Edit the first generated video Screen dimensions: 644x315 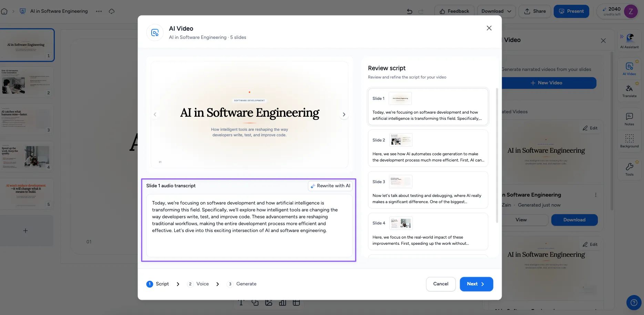click(x=590, y=128)
